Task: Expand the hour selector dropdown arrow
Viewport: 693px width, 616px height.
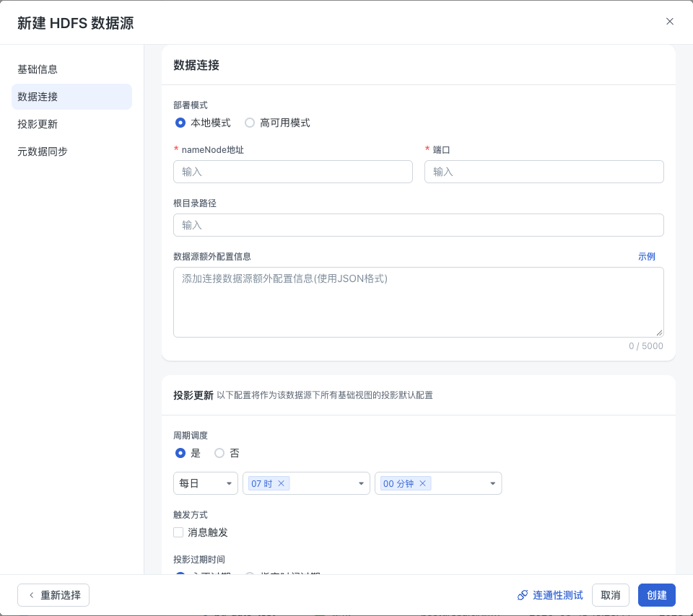Action: tap(361, 483)
